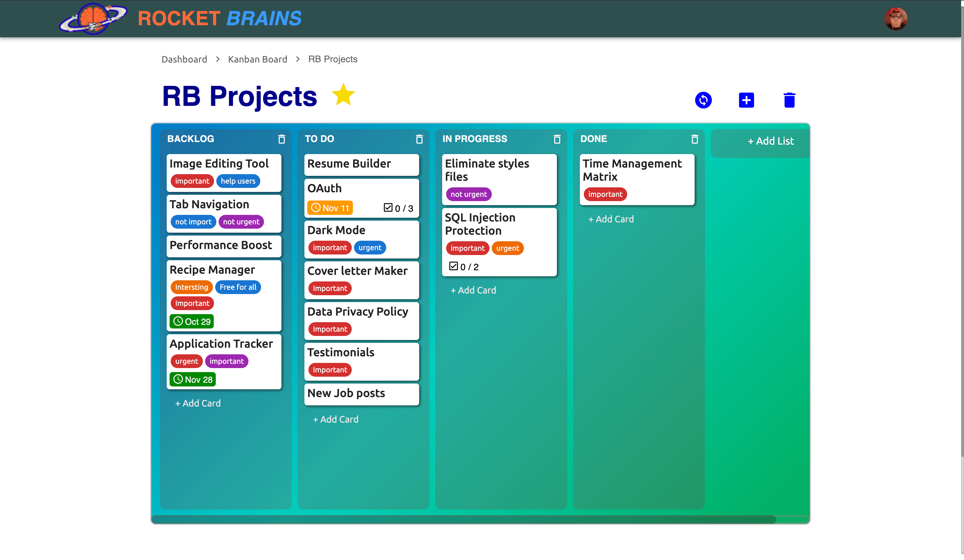964x560 pixels.
Task: Click the ROCKET BRAINS title text
Action: coord(219,18)
